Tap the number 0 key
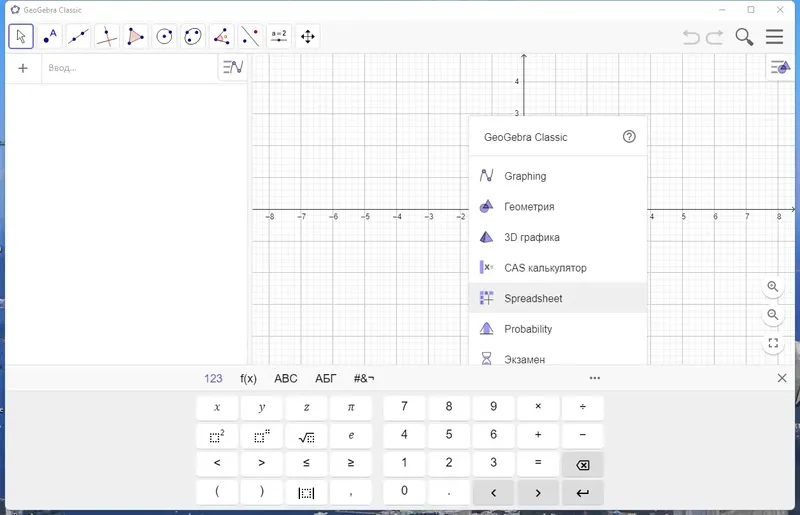The image size is (800, 515). point(404,492)
